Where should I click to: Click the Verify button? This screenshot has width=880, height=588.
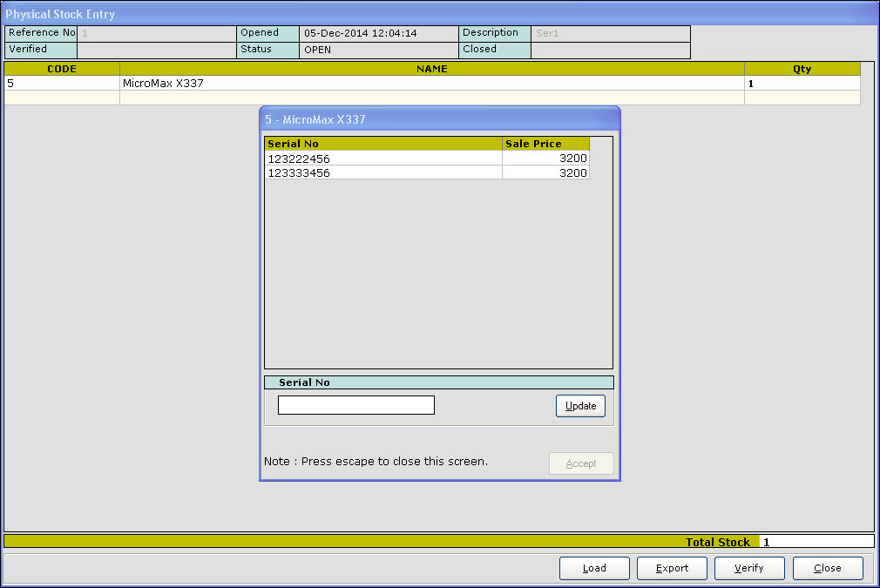coord(749,568)
